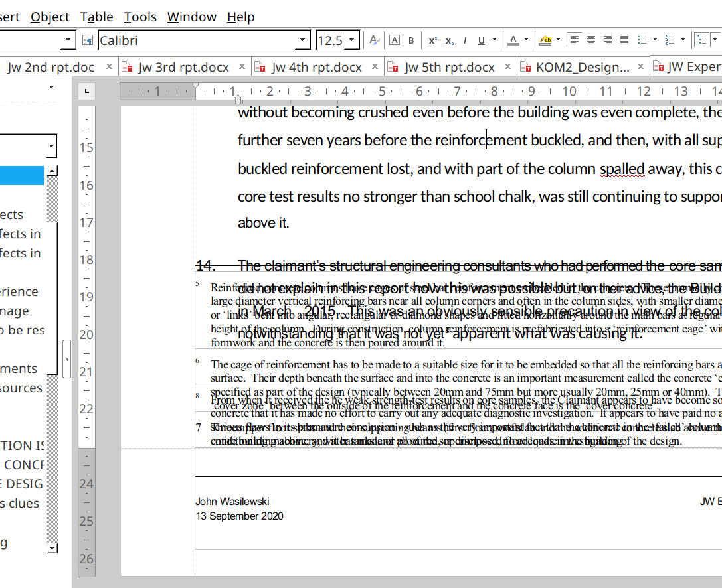Screen dimensions: 722x588
Task: Click the Clear Direct Formatting icon
Action: click(x=375, y=40)
